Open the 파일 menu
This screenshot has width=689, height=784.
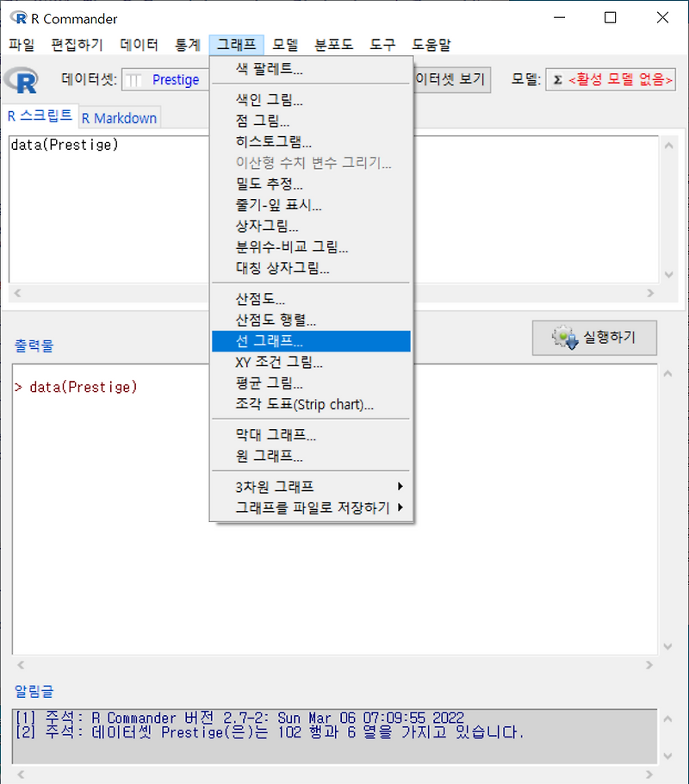22,45
